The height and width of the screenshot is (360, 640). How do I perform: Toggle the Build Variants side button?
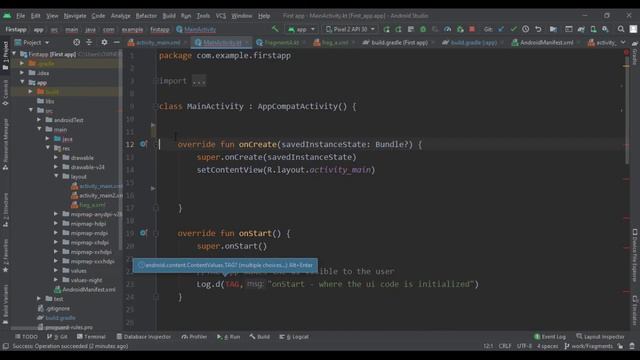(x=5, y=304)
